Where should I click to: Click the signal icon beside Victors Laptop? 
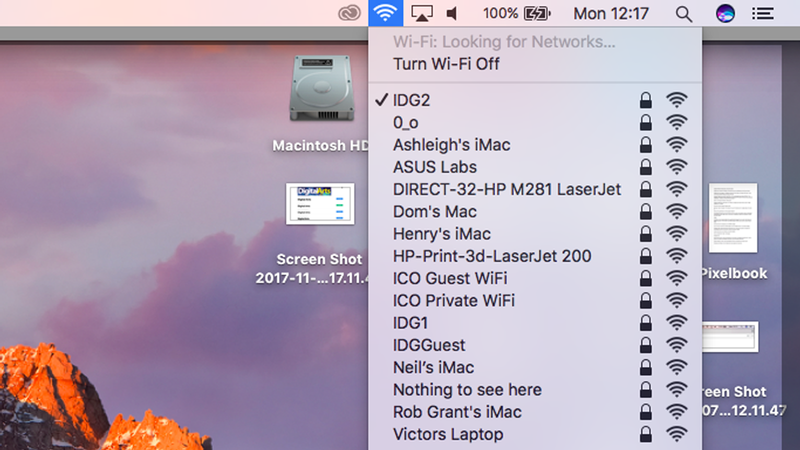(x=677, y=434)
